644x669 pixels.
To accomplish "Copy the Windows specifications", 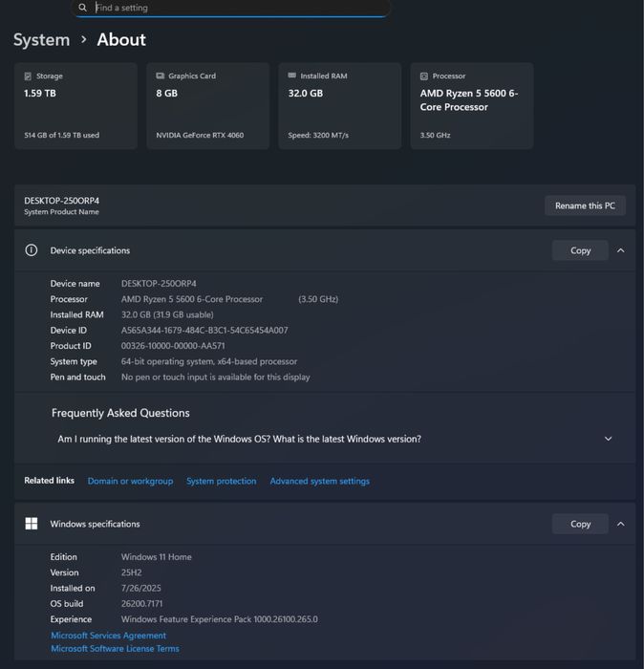I will (x=580, y=524).
